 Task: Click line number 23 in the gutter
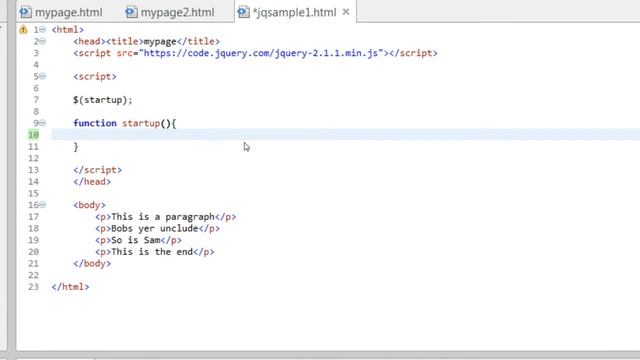pyautogui.click(x=33, y=287)
